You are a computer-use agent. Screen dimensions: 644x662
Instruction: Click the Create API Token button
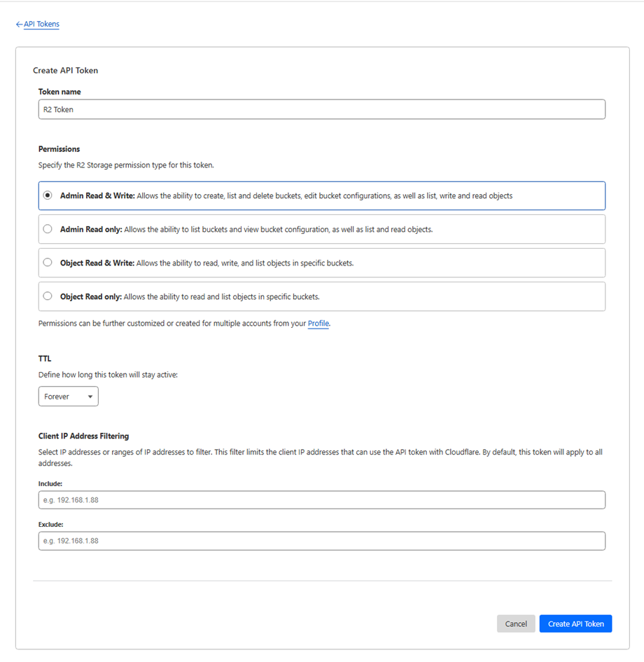click(x=575, y=623)
